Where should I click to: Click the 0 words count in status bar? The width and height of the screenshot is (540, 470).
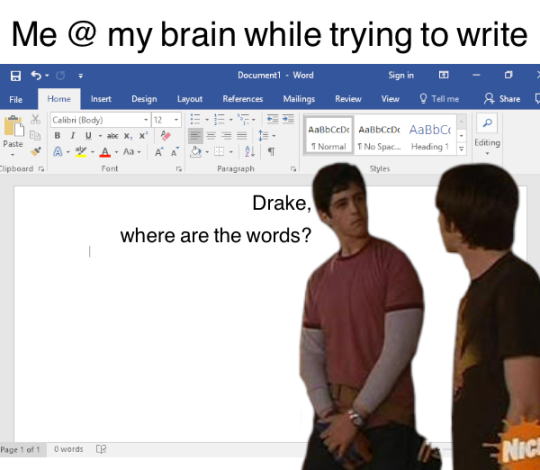coord(69,449)
